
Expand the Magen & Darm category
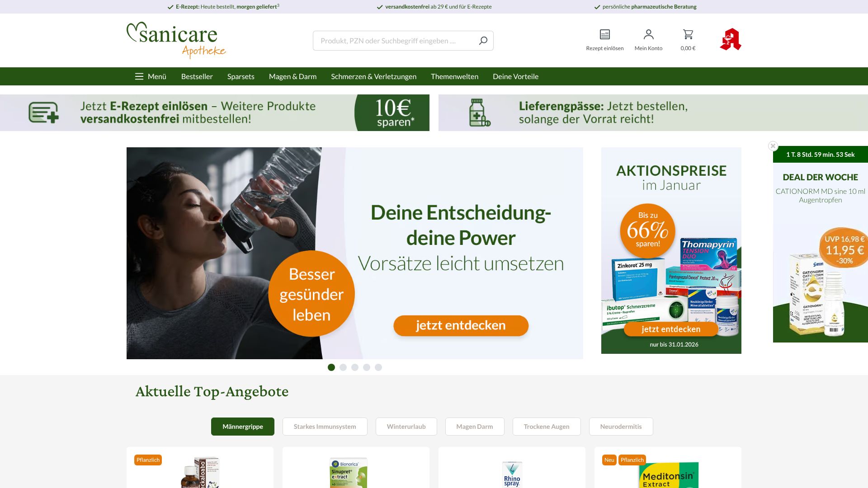coord(292,76)
